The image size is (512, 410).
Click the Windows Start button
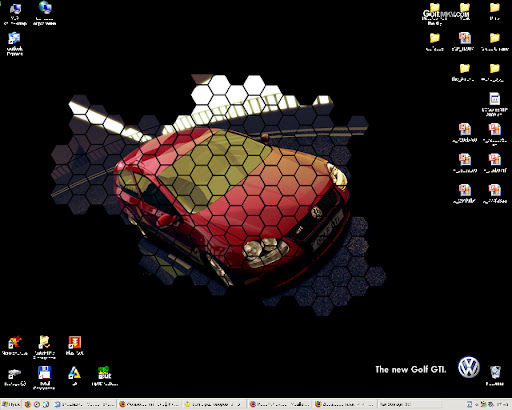[x=11, y=404]
